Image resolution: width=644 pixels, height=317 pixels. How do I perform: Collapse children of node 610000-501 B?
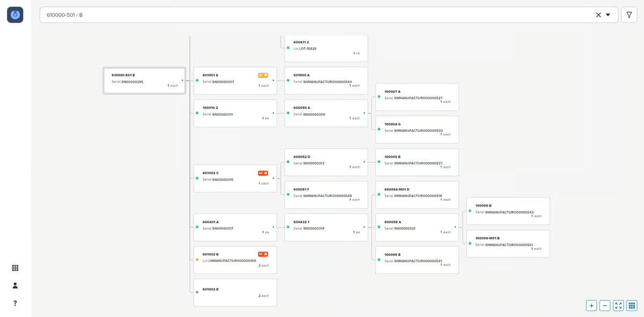[x=182, y=80]
